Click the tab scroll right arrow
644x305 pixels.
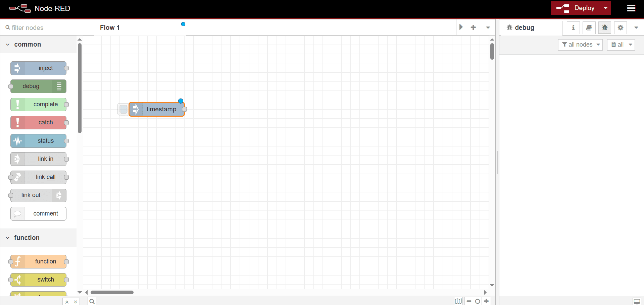coord(461,27)
